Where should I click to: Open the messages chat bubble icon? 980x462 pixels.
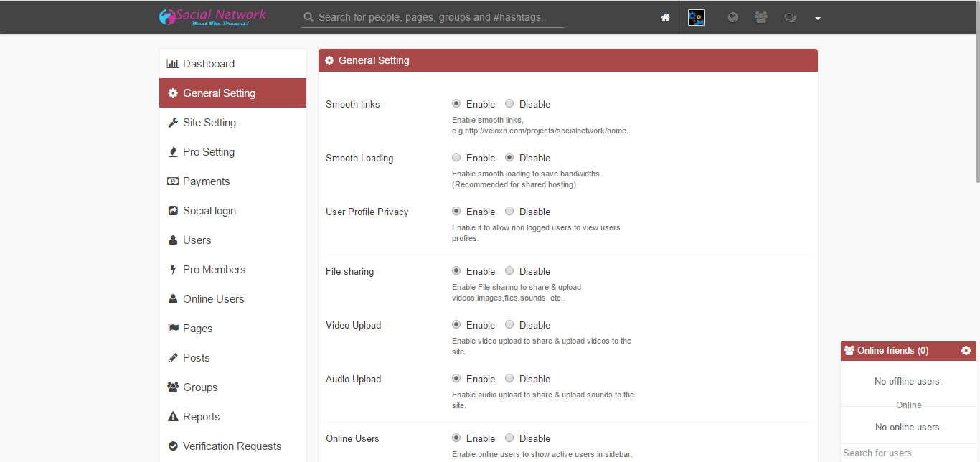pos(790,18)
